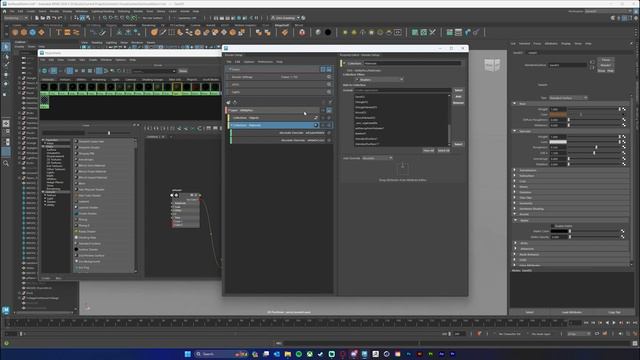Open File Explorer from the taskbar
The width and height of the screenshot is (640, 360).
click(288, 354)
